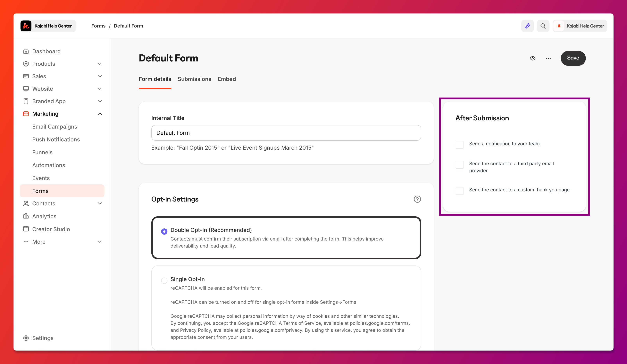Click the Kajabi Help Center account button
Image resolution: width=627 pixels, height=364 pixels.
tap(580, 26)
